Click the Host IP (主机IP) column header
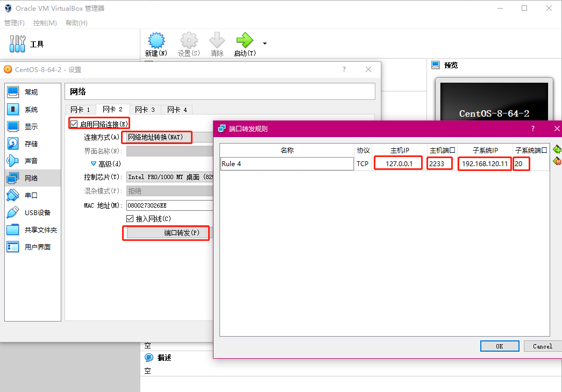562x392 pixels. [x=400, y=150]
